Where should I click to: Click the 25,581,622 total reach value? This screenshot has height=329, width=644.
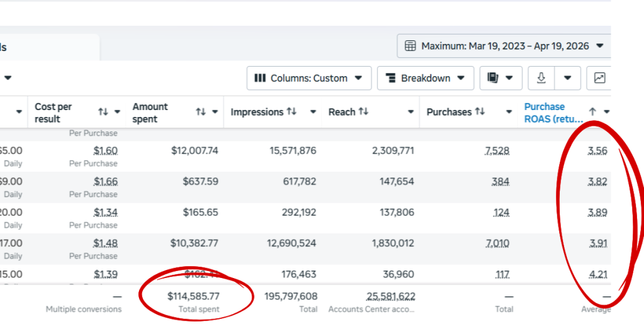coord(390,296)
